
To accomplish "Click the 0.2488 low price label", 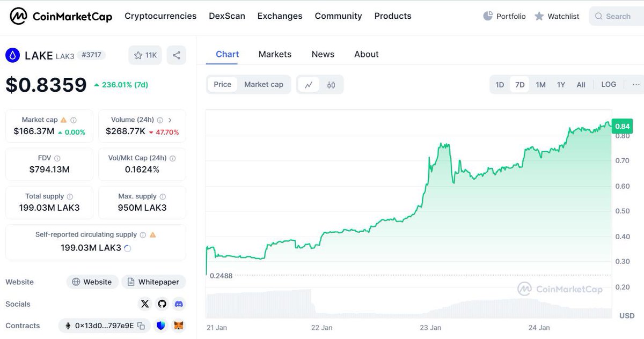I will (x=221, y=276).
